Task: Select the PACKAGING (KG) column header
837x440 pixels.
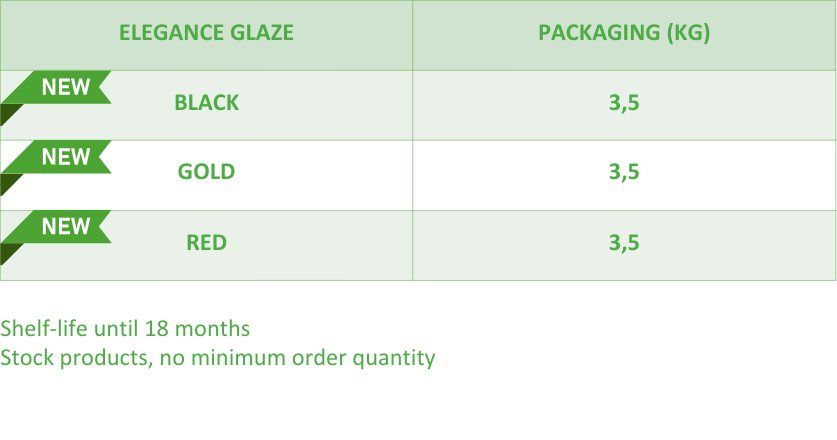Action: pos(624,33)
